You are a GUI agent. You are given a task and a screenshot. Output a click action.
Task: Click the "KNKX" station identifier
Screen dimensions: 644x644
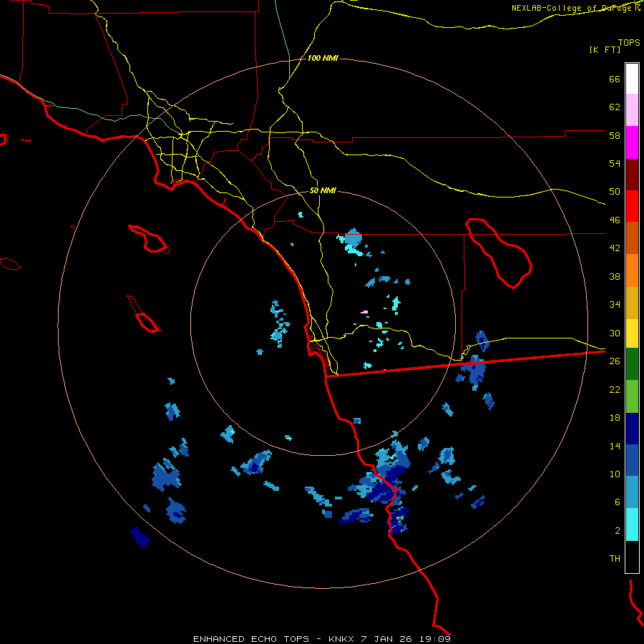[x=341, y=639]
